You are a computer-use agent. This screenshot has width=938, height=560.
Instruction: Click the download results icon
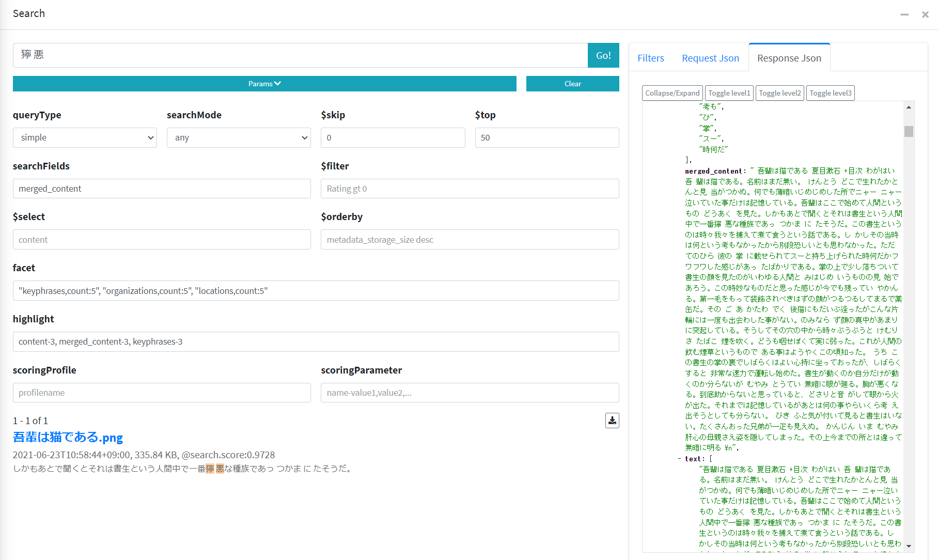tap(612, 421)
